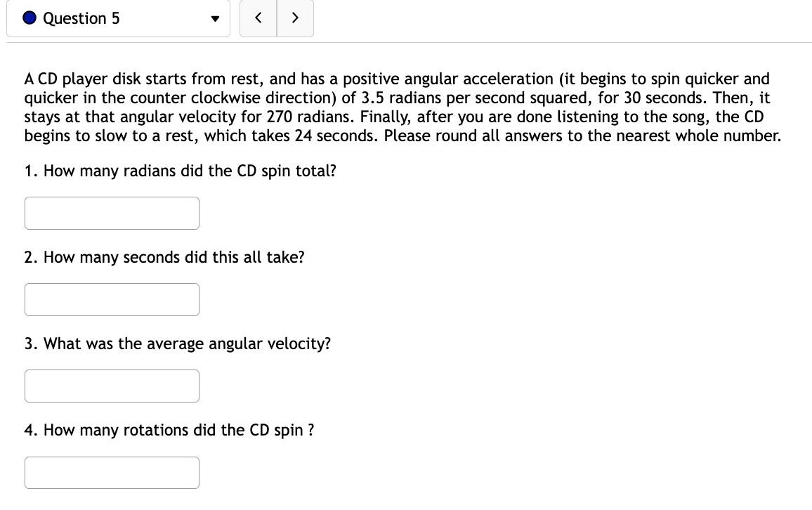
Task: Select the Question 5 header label
Action: coord(81,18)
